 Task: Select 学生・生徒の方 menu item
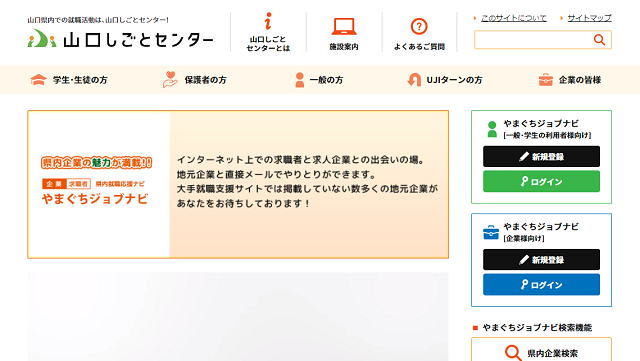pyautogui.click(x=69, y=80)
